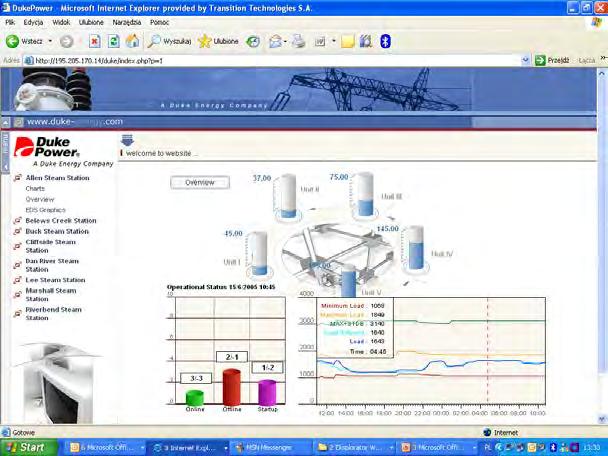Open the Ulubione menu in menu bar
Screen dimensions: 608x456
click(x=91, y=22)
